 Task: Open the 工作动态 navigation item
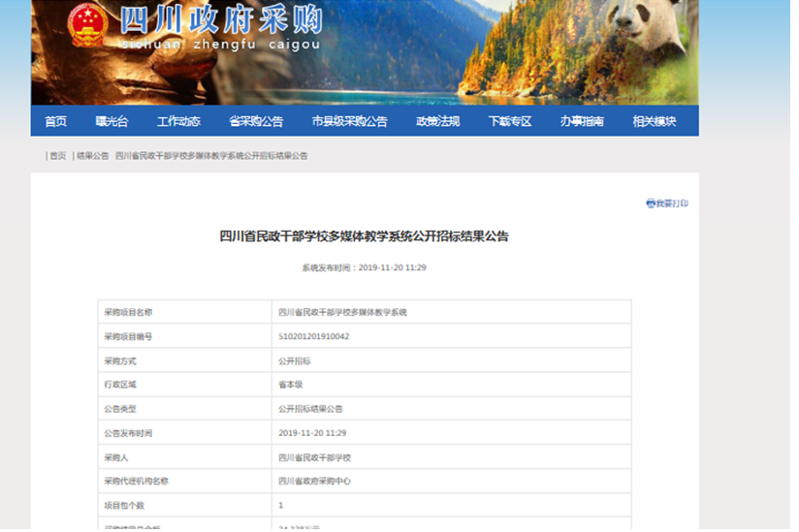(178, 121)
